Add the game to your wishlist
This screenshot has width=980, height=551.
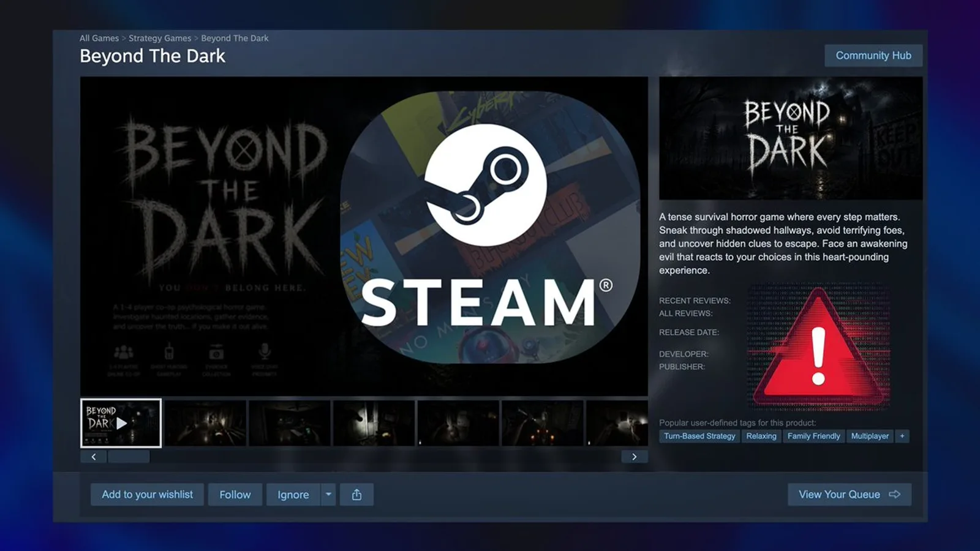point(147,494)
